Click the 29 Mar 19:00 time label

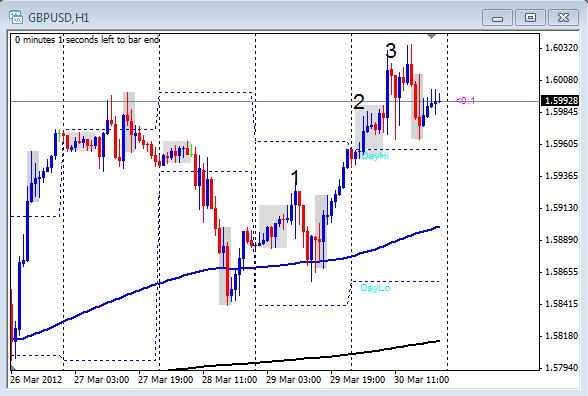[357, 380]
